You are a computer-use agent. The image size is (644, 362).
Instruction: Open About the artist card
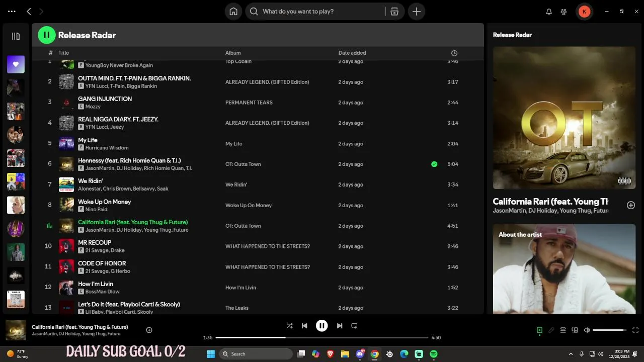(564, 269)
